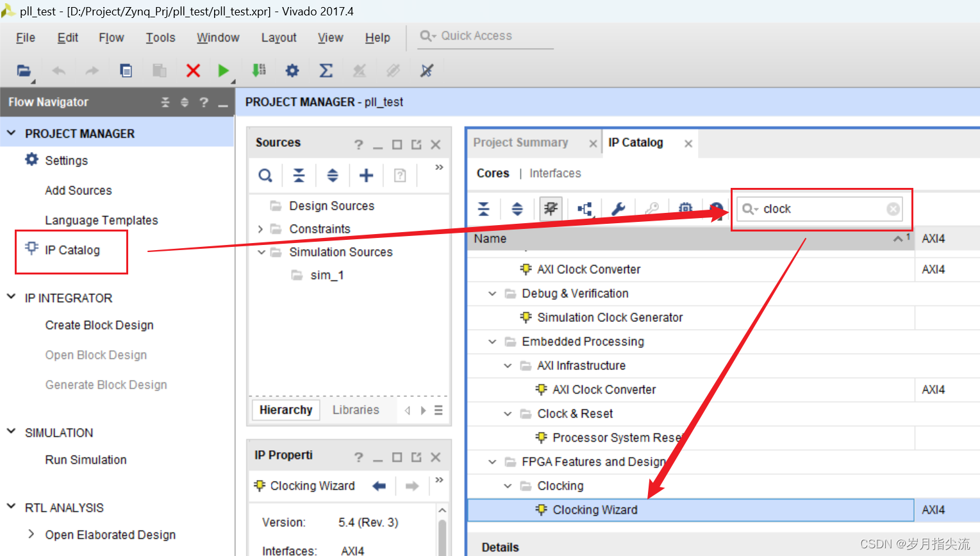980x556 pixels.
Task: Open the Layout menu
Action: [279, 38]
